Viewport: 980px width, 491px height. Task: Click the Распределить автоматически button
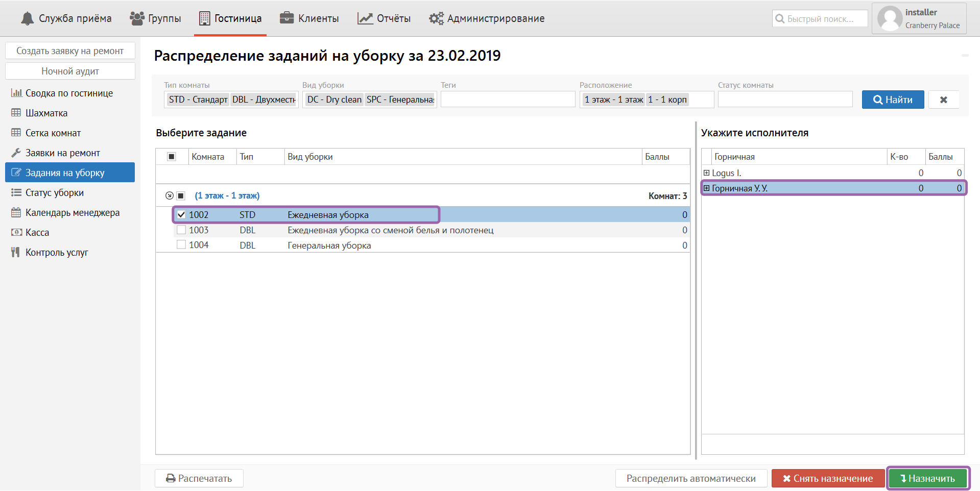[691, 479]
